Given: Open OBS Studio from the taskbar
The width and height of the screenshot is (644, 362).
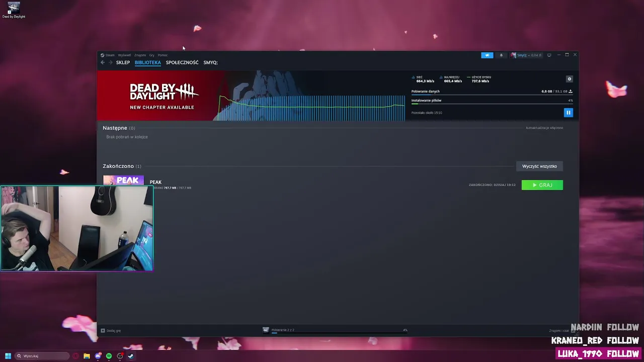Looking at the screenshot, I should [x=120, y=356].
